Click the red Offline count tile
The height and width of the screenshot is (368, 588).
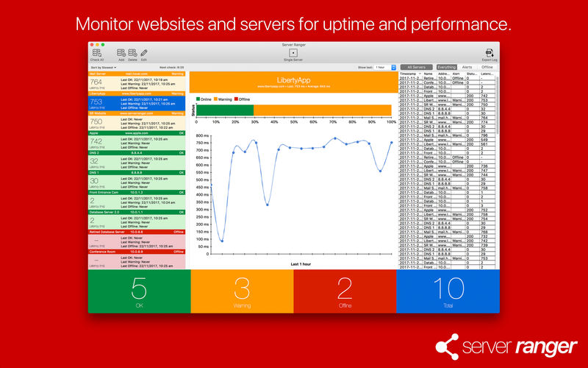click(345, 291)
